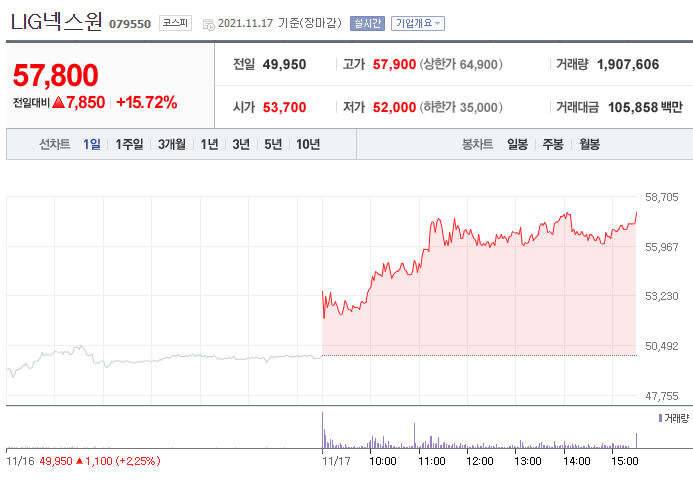Screen dimensions: 693x480
Task: Select the 1일 line chart tab
Action: coord(92,144)
